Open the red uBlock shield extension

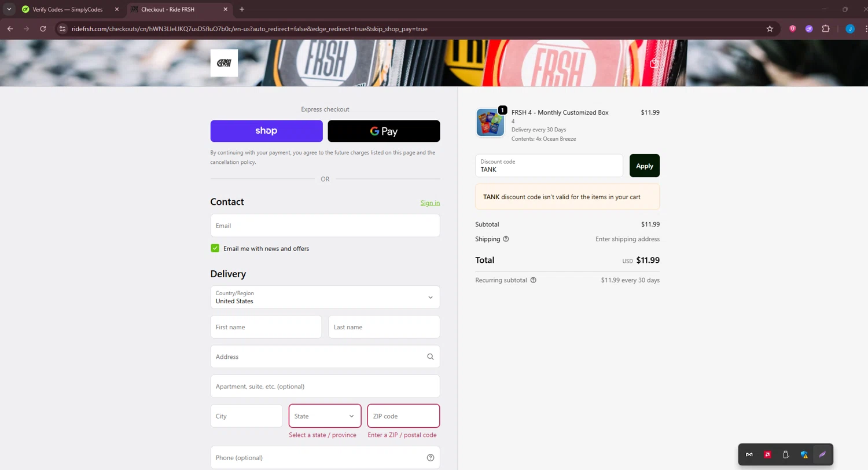tap(793, 28)
